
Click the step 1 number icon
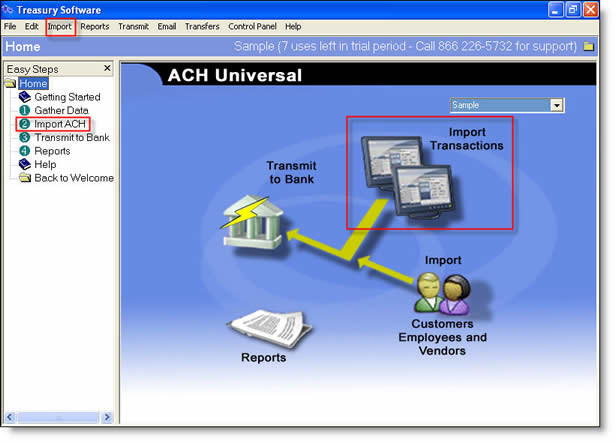tap(25, 110)
